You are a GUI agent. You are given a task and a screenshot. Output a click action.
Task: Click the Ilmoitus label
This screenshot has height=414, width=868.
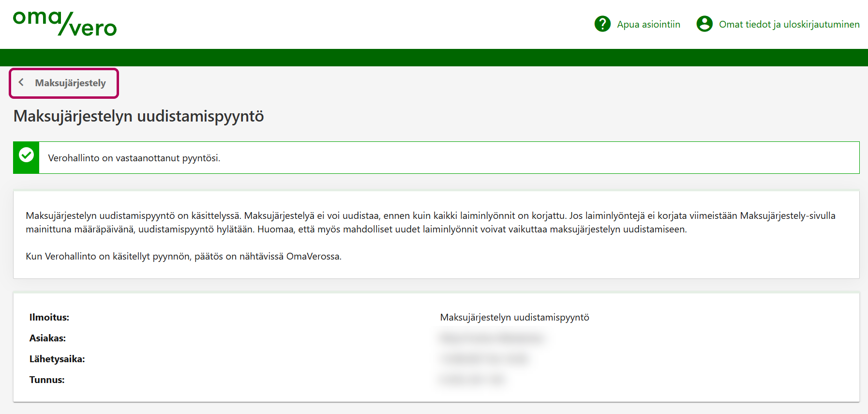click(49, 318)
